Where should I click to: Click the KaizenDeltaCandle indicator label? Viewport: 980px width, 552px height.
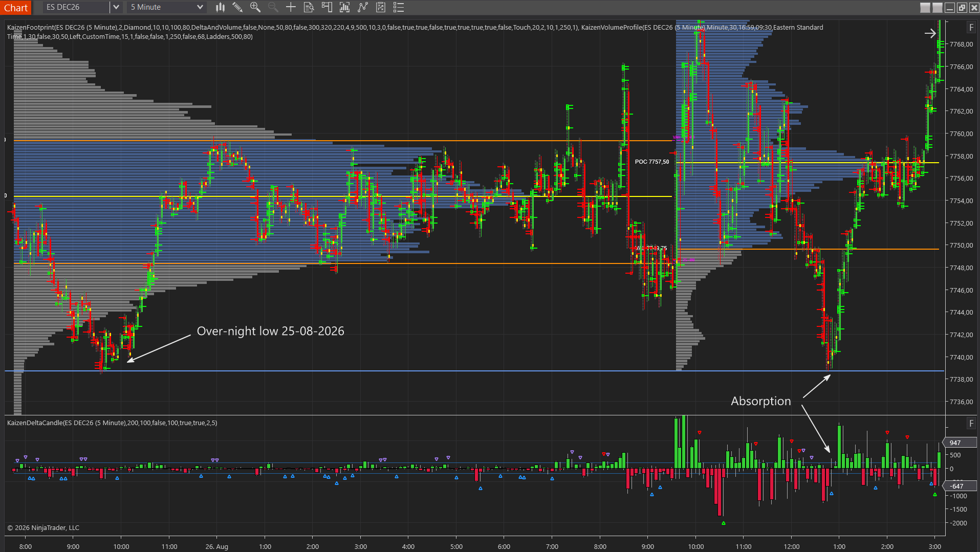(x=112, y=423)
